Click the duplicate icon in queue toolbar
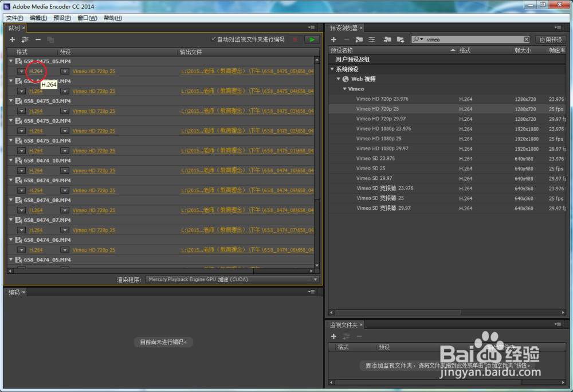Image resolution: width=573 pixels, height=392 pixels. [x=51, y=40]
